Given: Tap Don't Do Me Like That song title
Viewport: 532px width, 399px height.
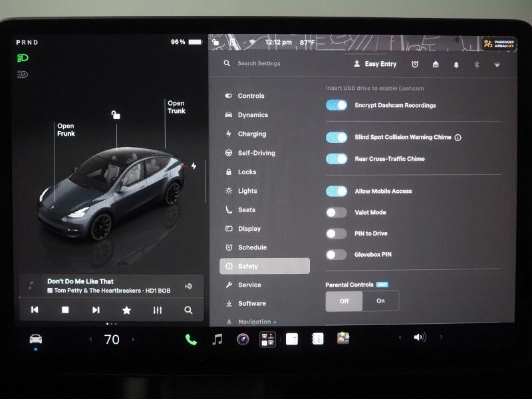Looking at the screenshot, I should 80,281.
